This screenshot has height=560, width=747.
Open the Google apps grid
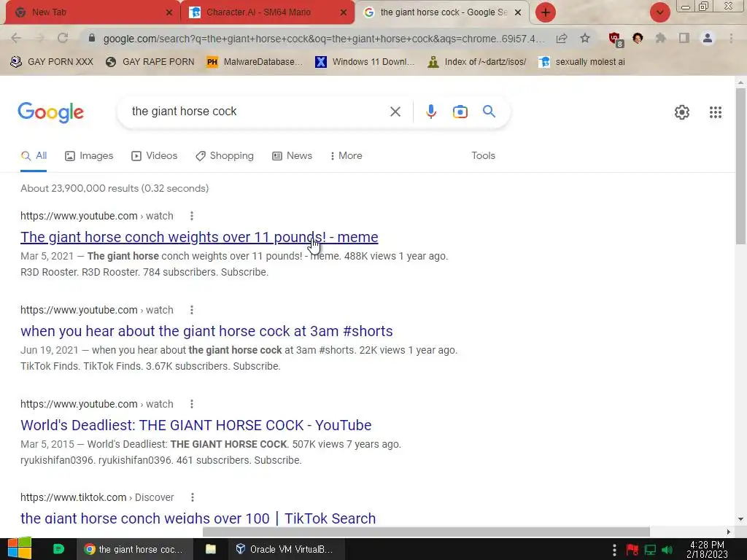point(715,112)
